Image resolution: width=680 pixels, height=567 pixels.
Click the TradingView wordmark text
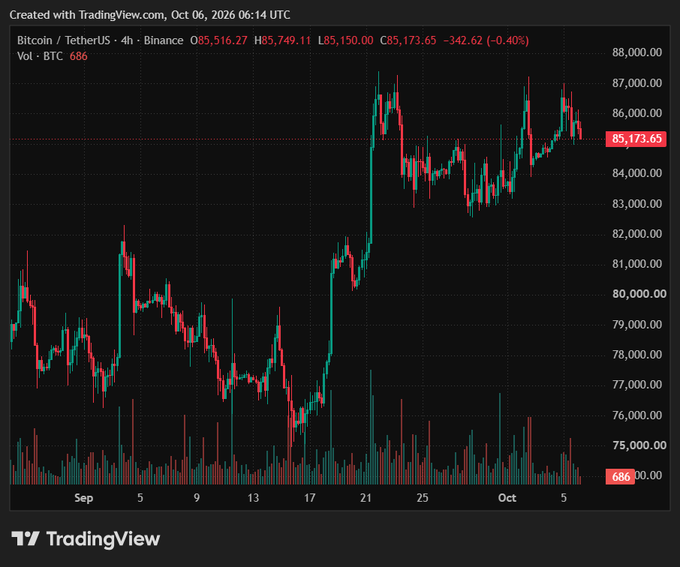103,539
